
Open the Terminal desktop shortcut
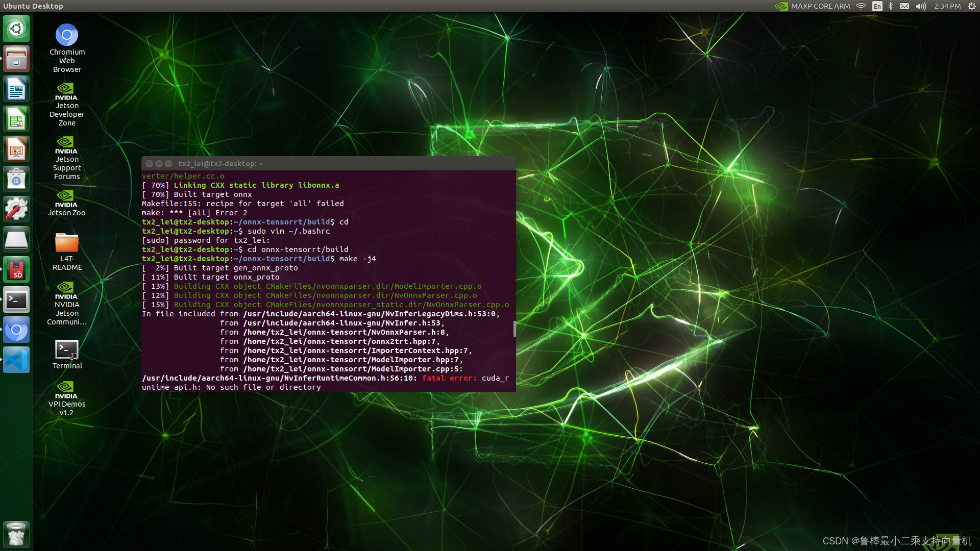point(67,355)
